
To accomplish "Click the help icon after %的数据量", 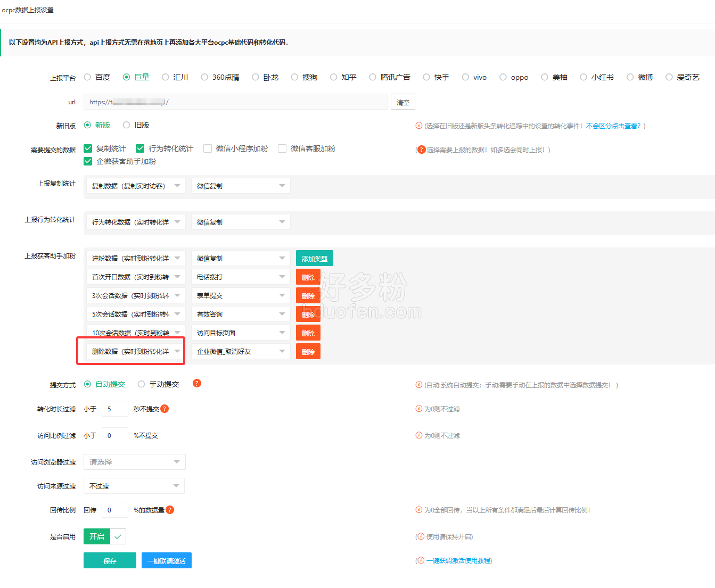I will [170, 510].
